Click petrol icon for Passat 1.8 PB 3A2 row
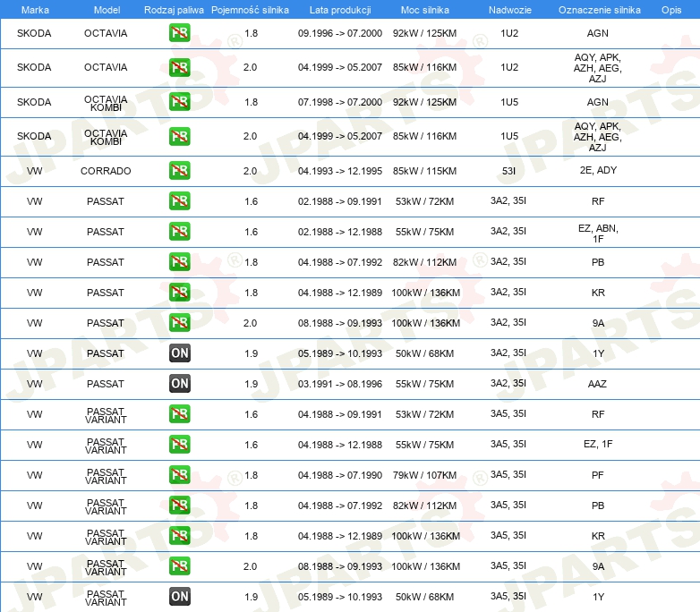700x612 pixels. tap(179, 261)
